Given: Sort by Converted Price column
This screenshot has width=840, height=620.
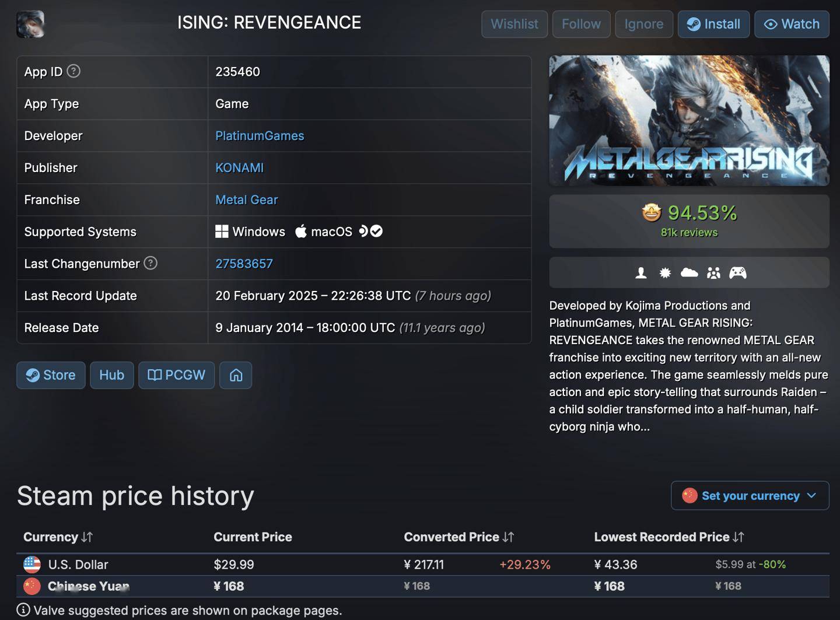Looking at the screenshot, I should (459, 537).
